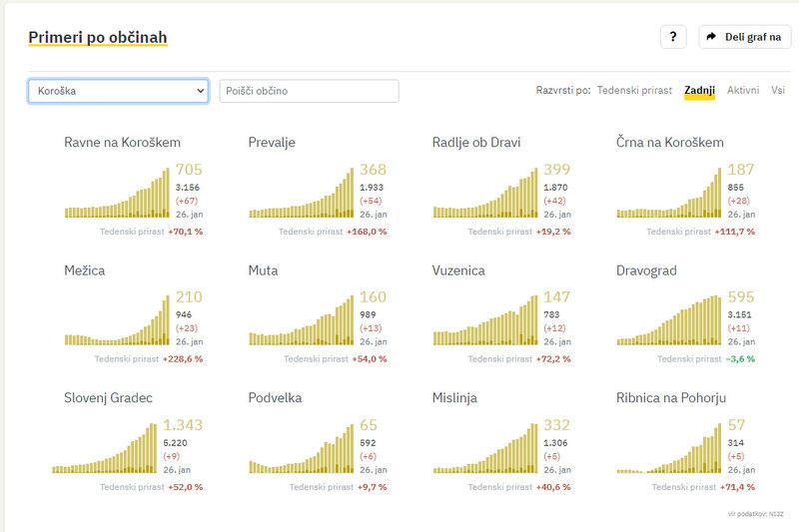The height and width of the screenshot is (532, 799).
Task: Sort municipalities by Aktivni
Action: click(x=742, y=91)
